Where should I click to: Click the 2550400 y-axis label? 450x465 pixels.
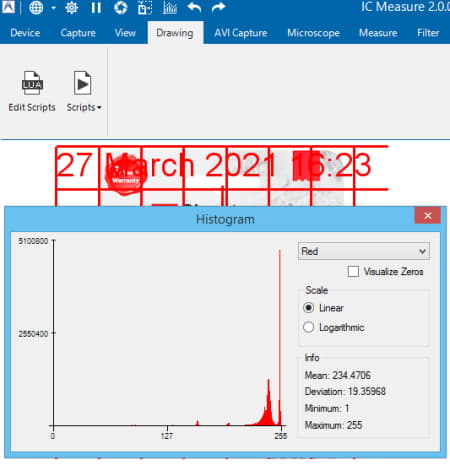33,333
